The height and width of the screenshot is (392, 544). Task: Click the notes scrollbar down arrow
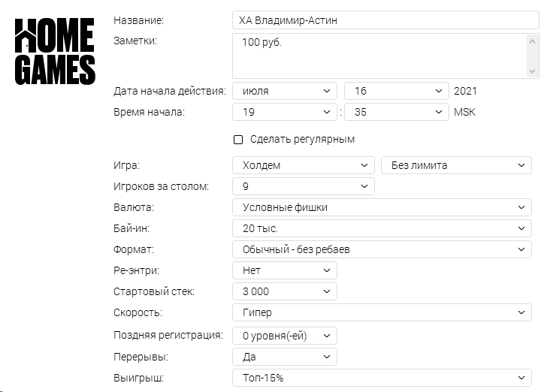click(x=532, y=71)
